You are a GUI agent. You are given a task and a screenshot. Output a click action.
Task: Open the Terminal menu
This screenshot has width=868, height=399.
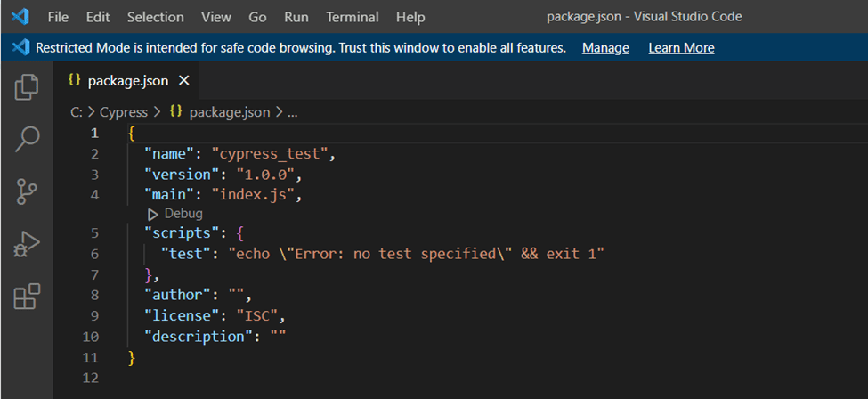(352, 17)
